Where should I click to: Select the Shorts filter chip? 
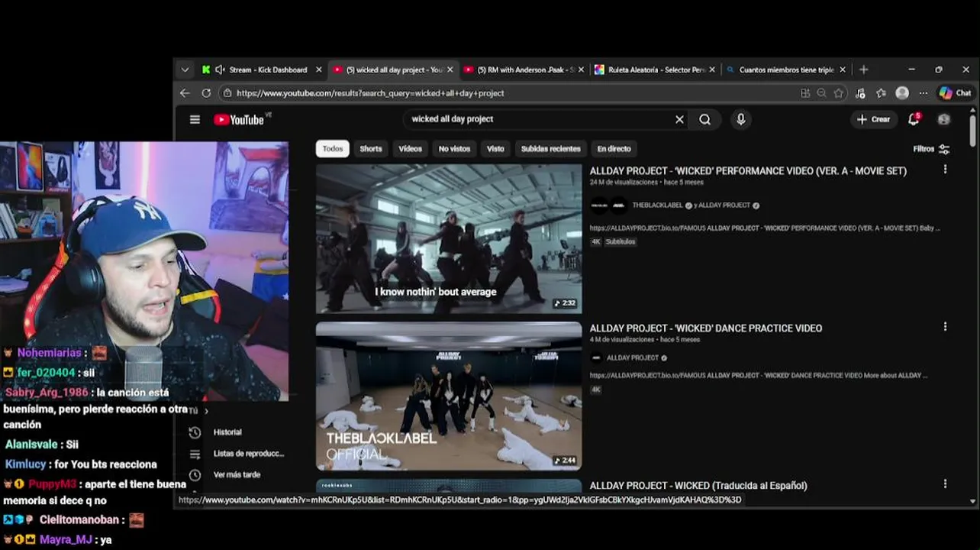coord(371,149)
